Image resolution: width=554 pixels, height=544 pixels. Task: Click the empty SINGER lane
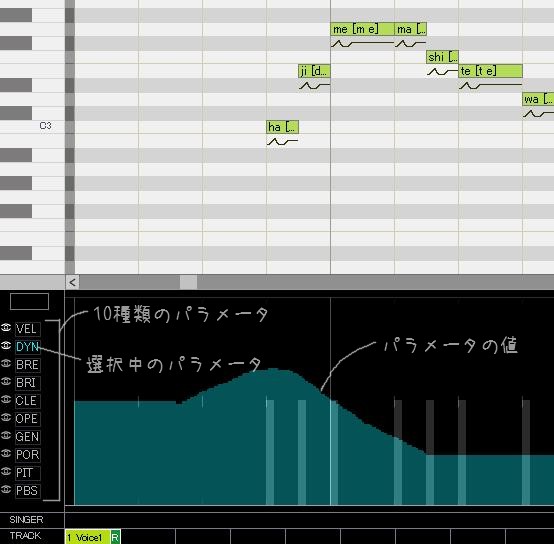coord(309,520)
